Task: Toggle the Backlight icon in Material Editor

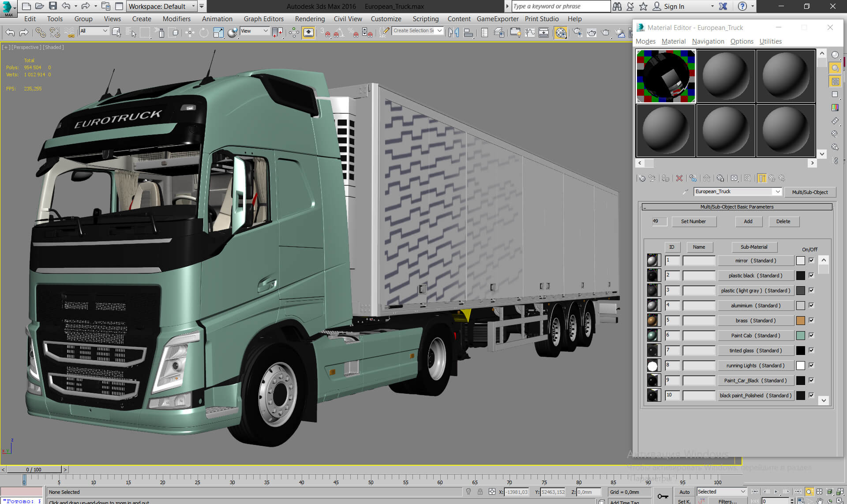Action: (835, 68)
